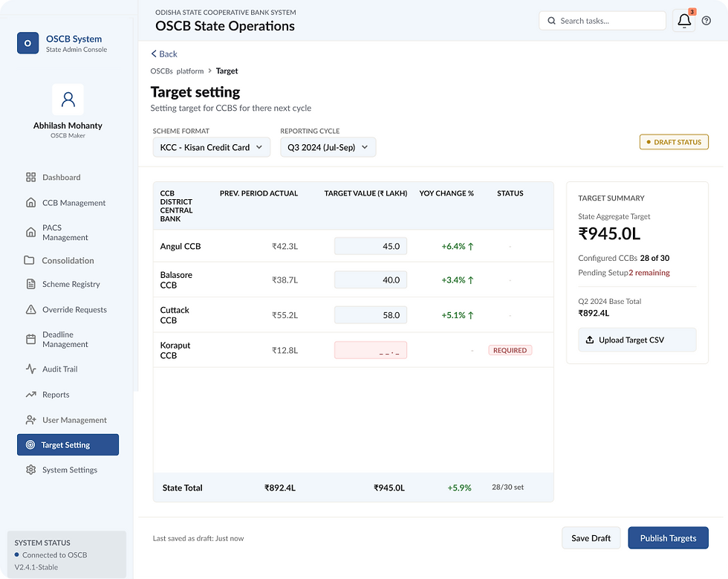Click the Consolidation folder icon

click(29, 260)
